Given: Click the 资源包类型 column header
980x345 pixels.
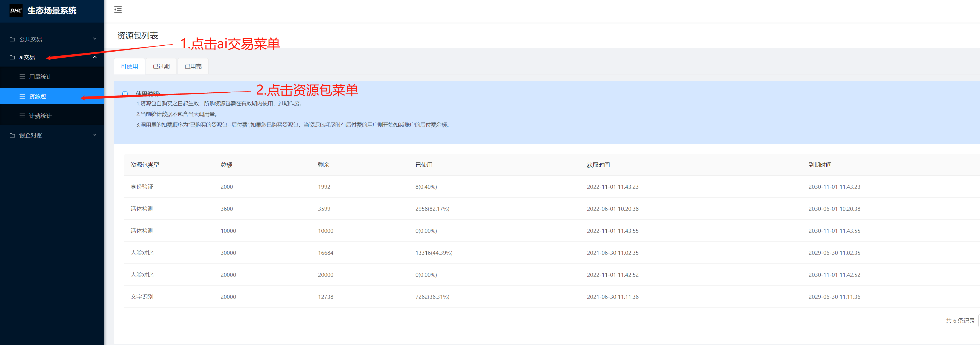Looking at the screenshot, I should click(x=145, y=165).
